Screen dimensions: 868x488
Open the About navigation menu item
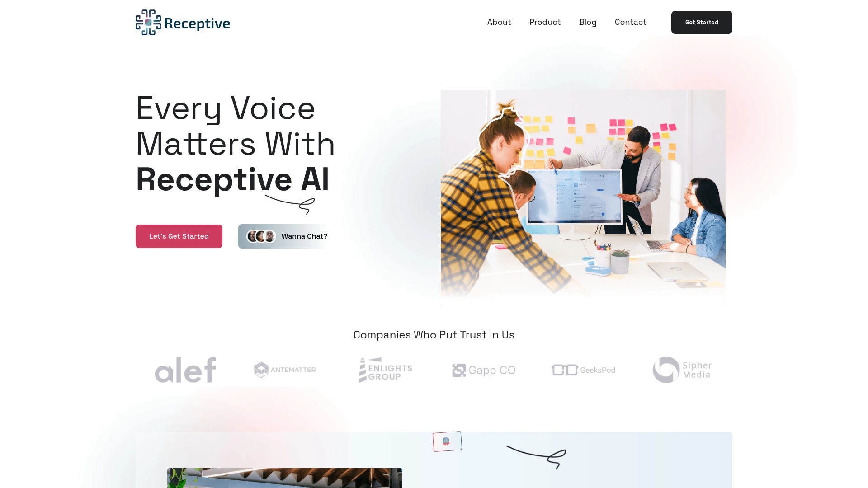pyautogui.click(x=499, y=22)
